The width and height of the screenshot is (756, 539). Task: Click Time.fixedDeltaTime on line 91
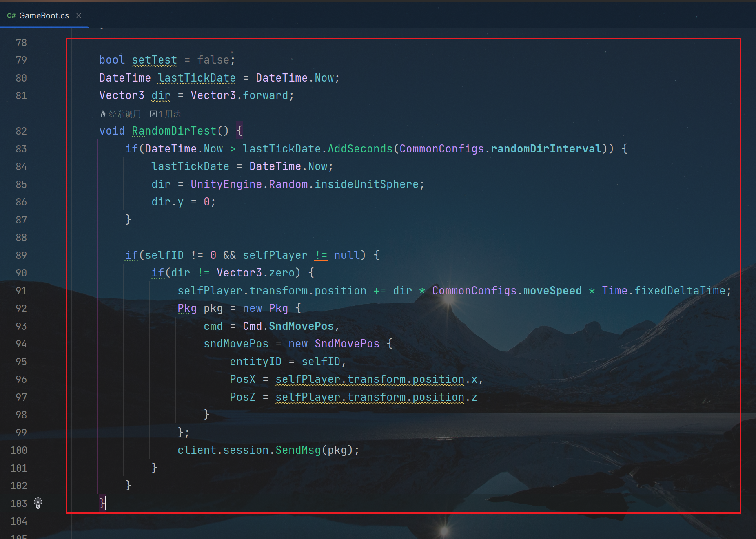663,291
